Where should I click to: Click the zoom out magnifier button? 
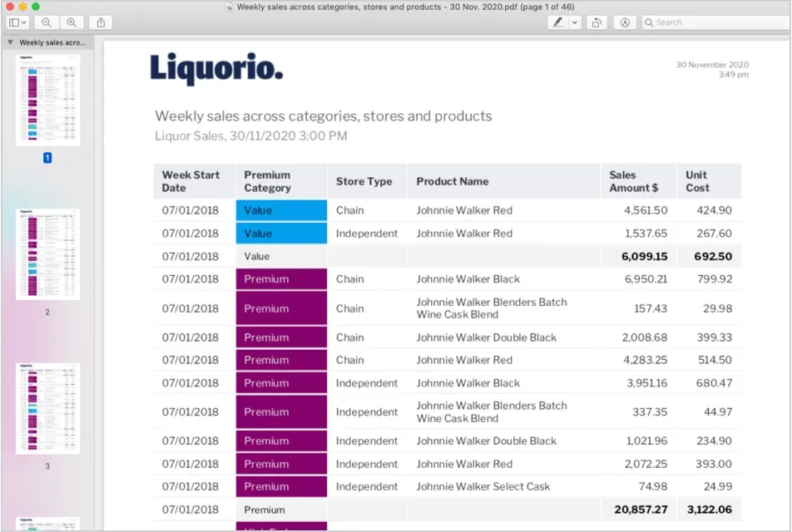point(47,22)
